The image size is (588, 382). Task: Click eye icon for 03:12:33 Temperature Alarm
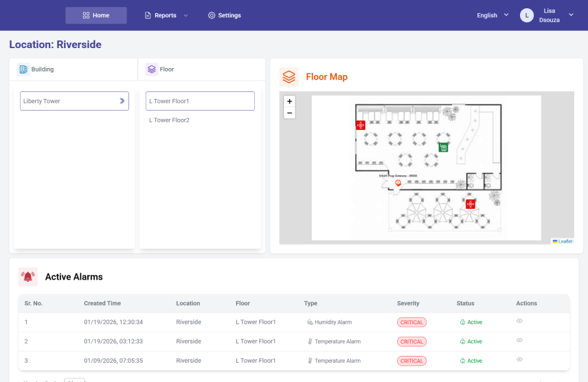click(x=519, y=340)
